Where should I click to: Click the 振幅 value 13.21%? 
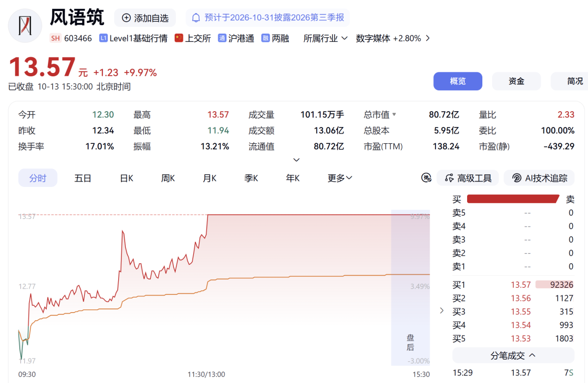(x=215, y=147)
